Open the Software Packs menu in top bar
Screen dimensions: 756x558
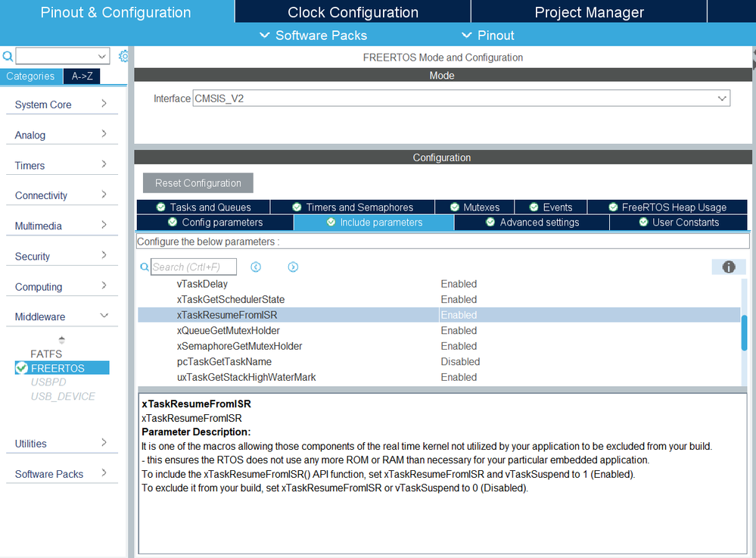coord(313,36)
